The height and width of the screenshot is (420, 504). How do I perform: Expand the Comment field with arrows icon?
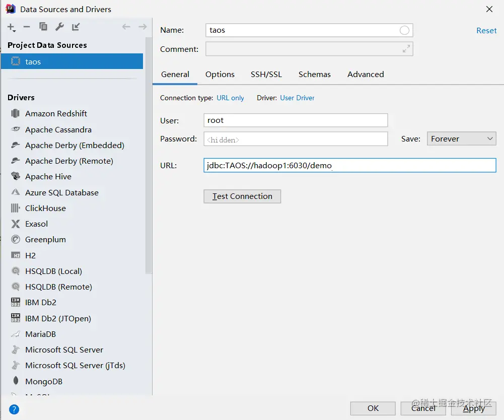tap(406, 49)
